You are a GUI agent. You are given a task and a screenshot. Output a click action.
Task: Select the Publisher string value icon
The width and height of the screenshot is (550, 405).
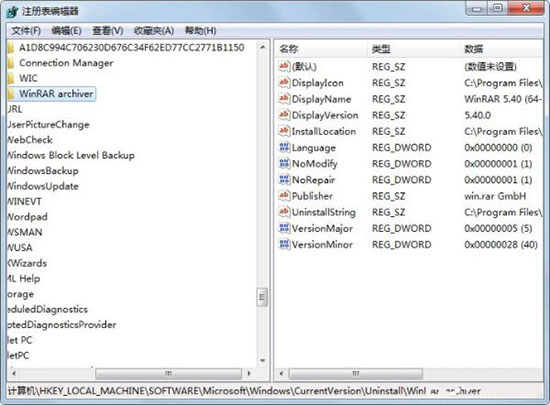coord(284,196)
